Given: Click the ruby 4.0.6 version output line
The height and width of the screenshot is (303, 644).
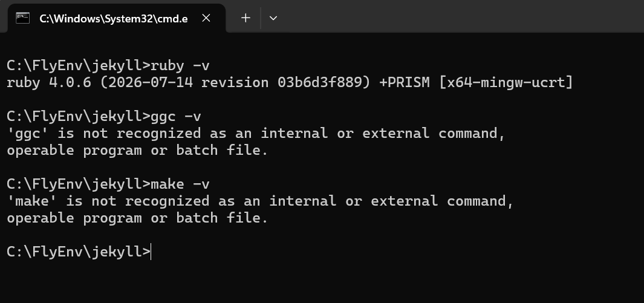Looking at the screenshot, I should coord(290,82).
